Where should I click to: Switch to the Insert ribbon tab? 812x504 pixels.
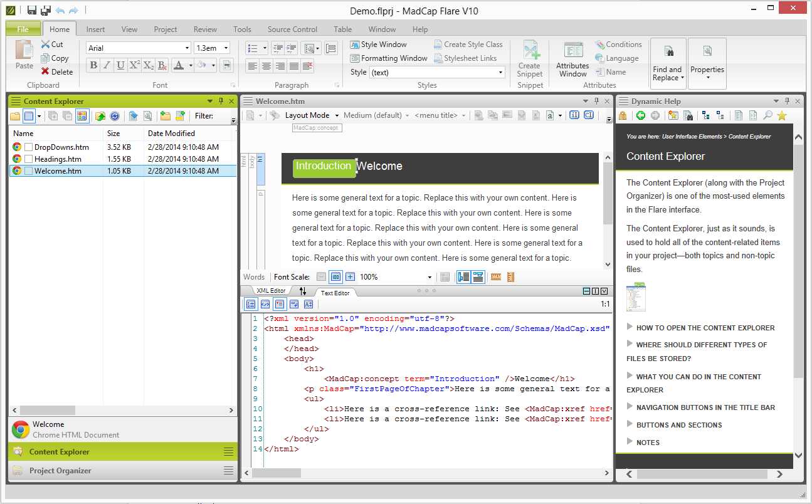(95, 29)
